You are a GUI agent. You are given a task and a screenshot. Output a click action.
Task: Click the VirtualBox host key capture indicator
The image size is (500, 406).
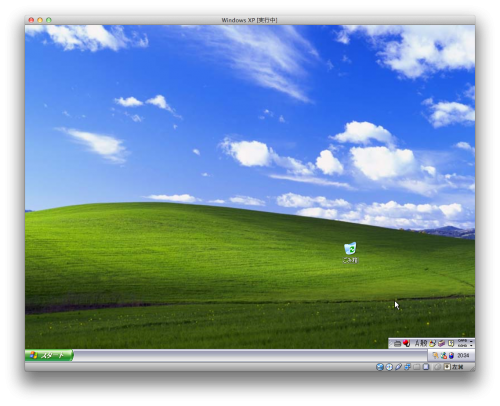pyautogui.click(x=447, y=367)
